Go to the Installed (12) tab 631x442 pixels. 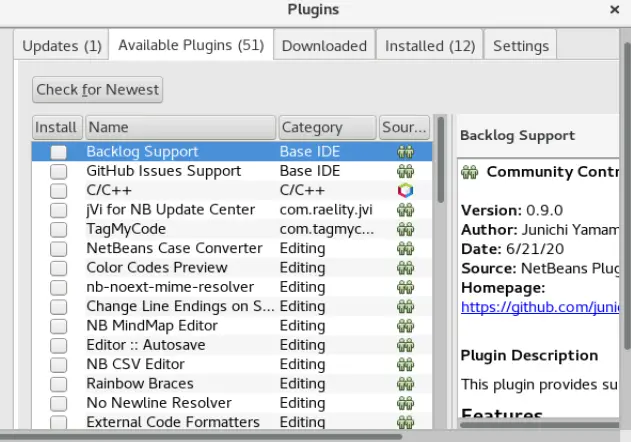click(430, 45)
